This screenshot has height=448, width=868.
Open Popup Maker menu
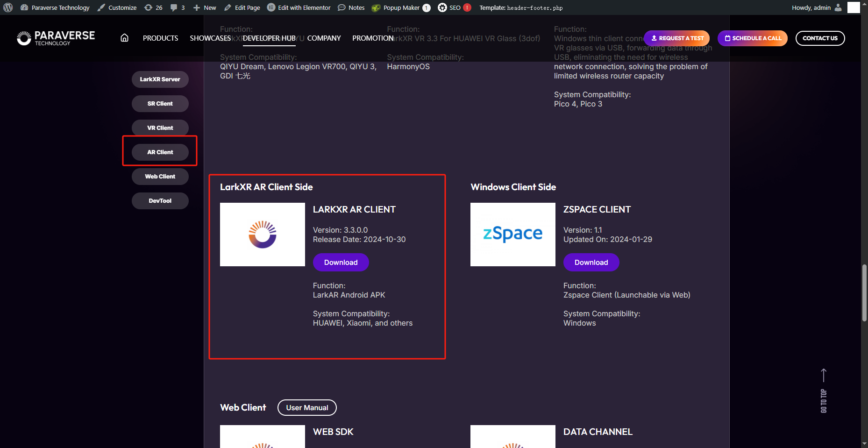(401, 7)
